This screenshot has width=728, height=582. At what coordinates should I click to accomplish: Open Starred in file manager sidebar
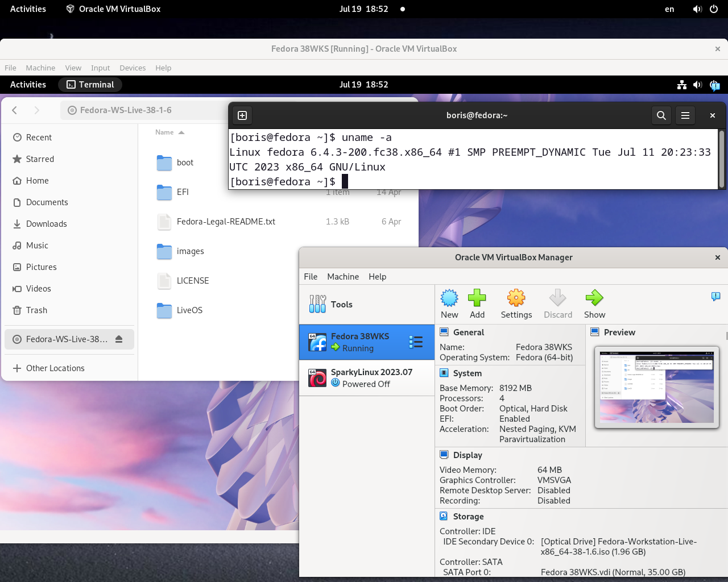pyautogui.click(x=69, y=159)
